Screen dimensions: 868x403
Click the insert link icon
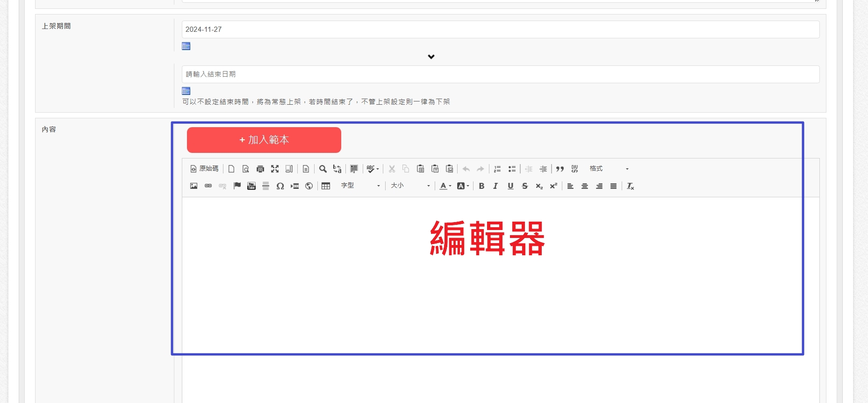coord(208,186)
